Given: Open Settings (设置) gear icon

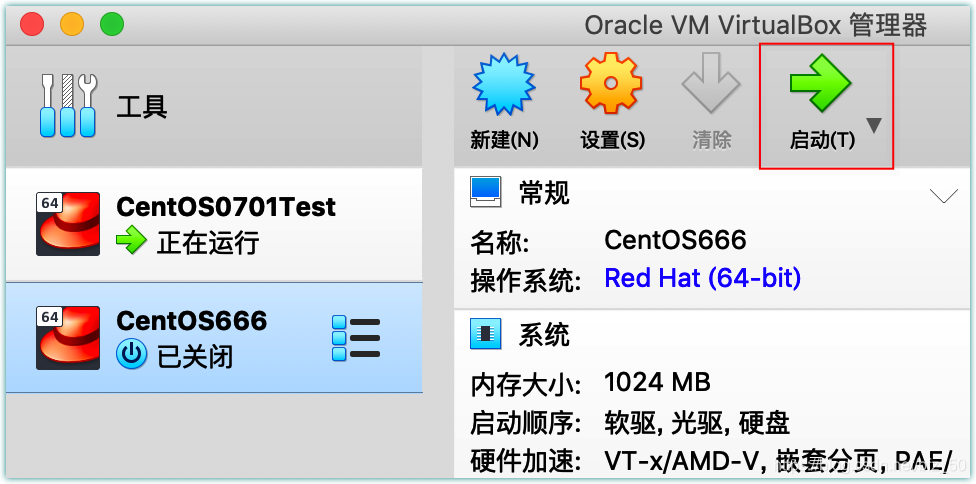Looking at the screenshot, I should [x=611, y=83].
